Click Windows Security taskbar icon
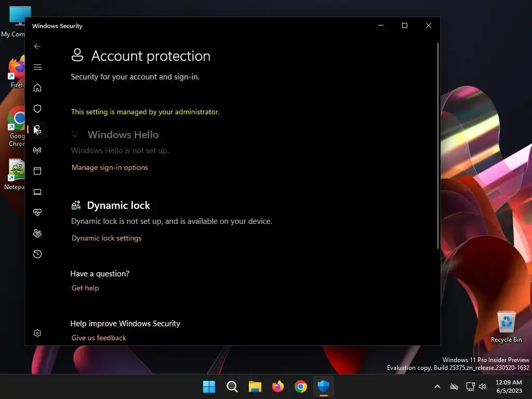532x399 pixels. 324,387
